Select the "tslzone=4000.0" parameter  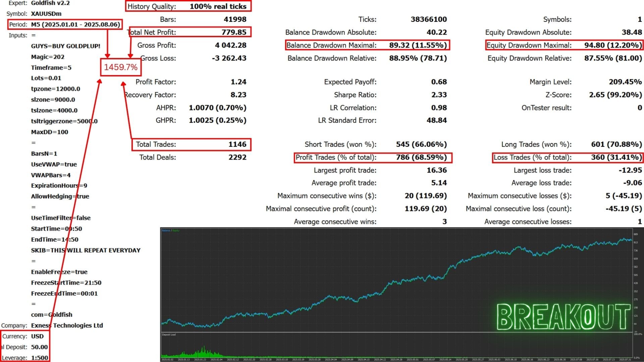54,110
